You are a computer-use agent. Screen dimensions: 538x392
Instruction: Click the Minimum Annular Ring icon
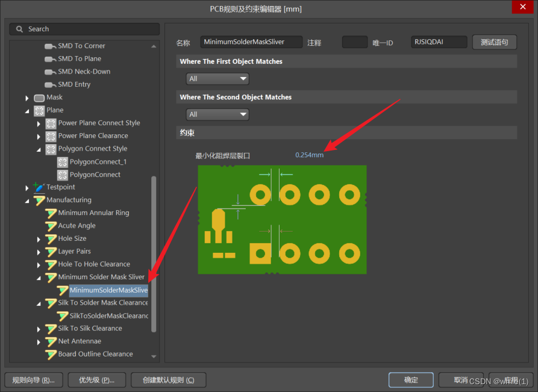click(x=51, y=213)
